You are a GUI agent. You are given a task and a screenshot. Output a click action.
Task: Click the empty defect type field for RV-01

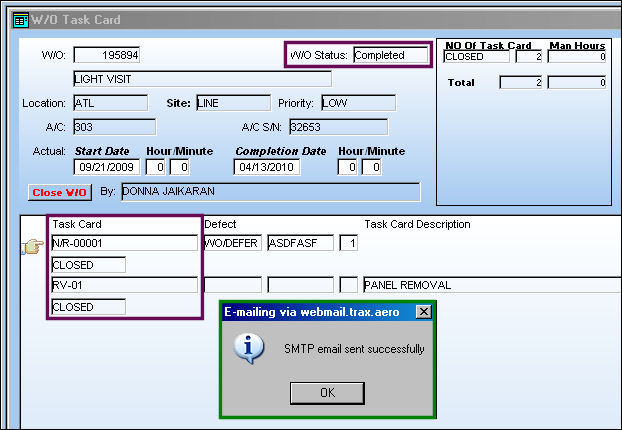(232, 285)
